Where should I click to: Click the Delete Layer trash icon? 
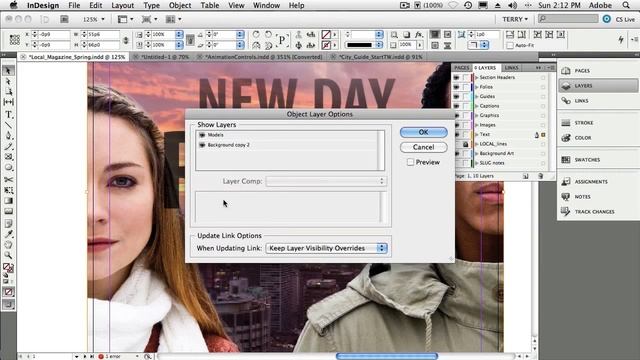pyautogui.click(x=541, y=176)
